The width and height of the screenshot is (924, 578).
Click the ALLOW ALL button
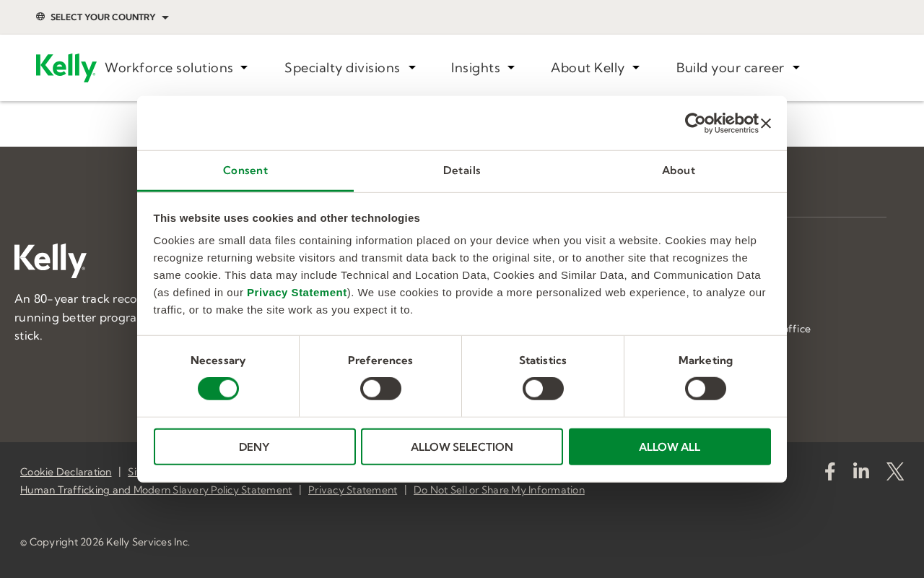pos(670,447)
